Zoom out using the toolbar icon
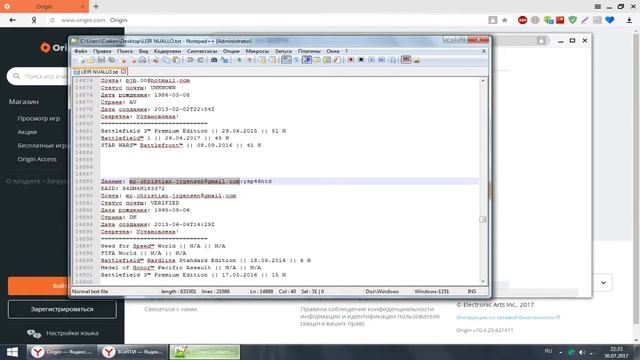The width and height of the screenshot is (640, 360). pos(249,60)
